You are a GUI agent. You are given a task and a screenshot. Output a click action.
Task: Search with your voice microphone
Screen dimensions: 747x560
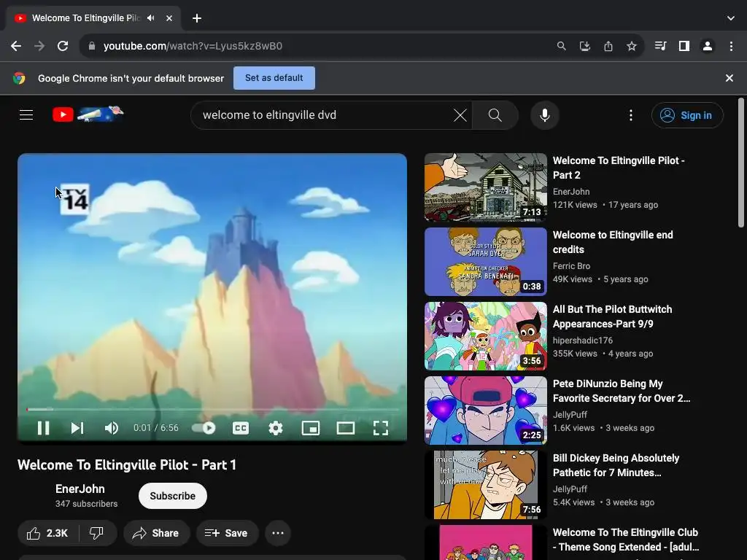[544, 115]
